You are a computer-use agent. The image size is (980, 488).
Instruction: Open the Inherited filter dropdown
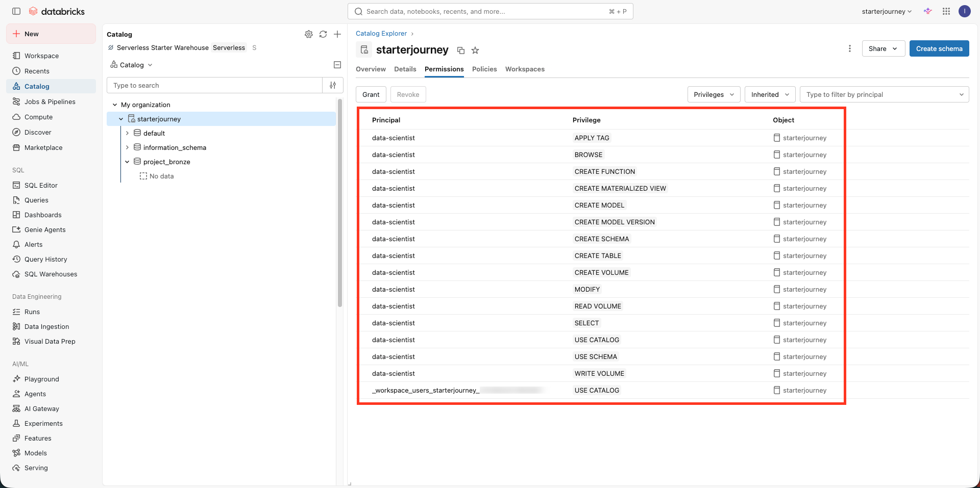[770, 94]
